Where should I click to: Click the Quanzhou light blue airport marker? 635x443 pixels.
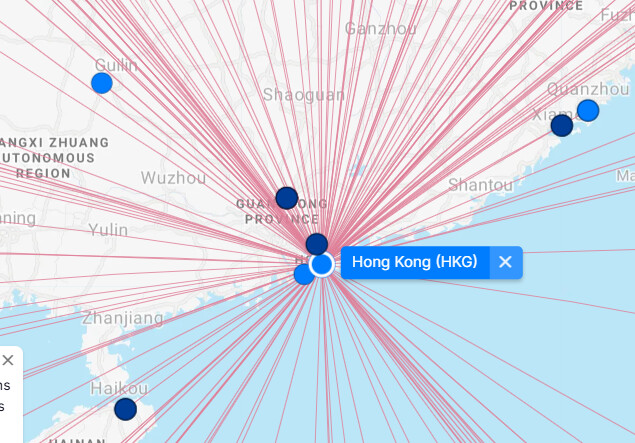[x=588, y=110]
